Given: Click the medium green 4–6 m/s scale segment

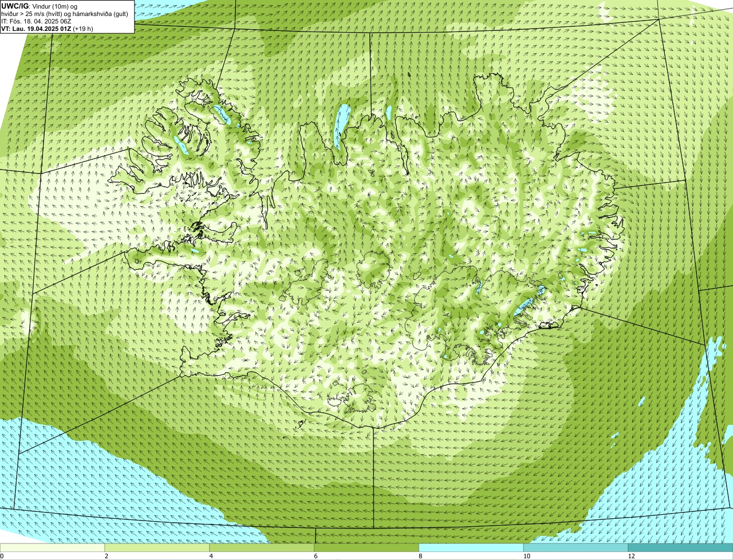Looking at the screenshot, I should [x=262, y=548].
